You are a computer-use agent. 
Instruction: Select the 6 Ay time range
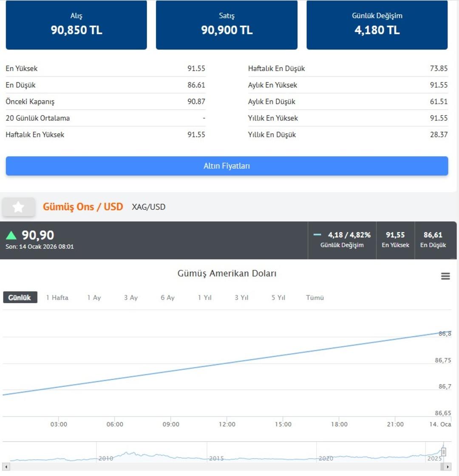click(x=167, y=297)
